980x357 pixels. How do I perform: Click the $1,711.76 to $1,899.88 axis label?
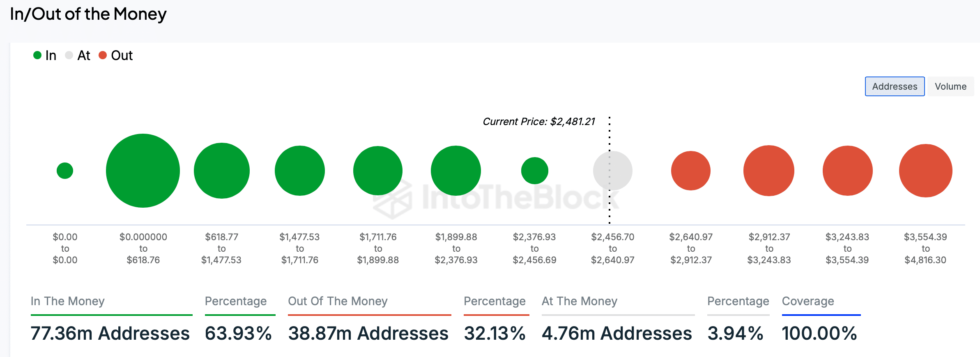coord(378,248)
